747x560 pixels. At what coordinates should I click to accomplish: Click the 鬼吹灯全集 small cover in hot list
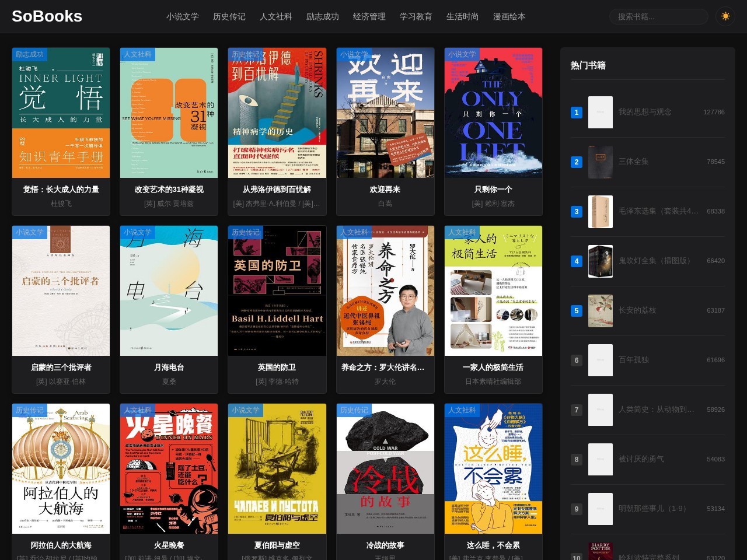click(601, 261)
